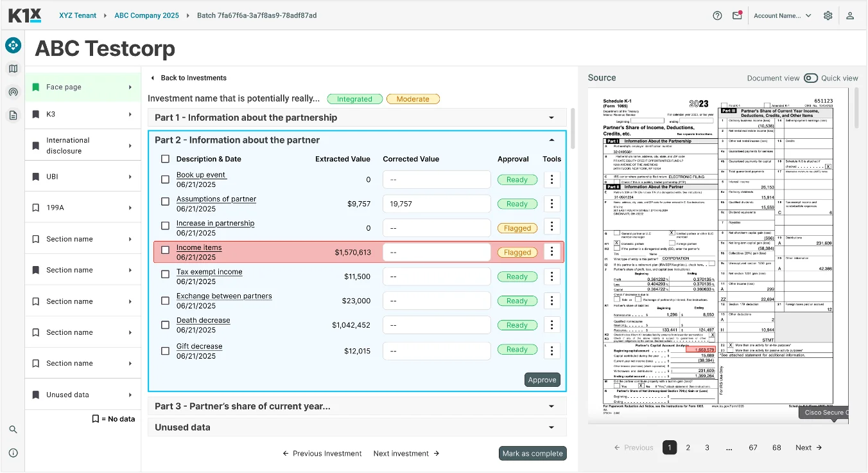The height and width of the screenshot is (473, 868).
Task: Open settings gear icon in header
Action: (x=828, y=15)
